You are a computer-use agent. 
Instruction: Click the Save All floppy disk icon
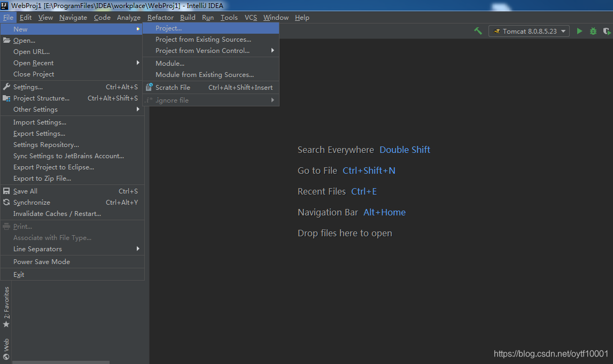6,191
